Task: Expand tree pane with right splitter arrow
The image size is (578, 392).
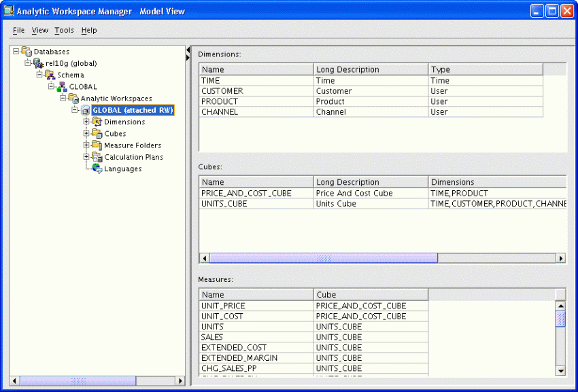Action: pos(188,58)
